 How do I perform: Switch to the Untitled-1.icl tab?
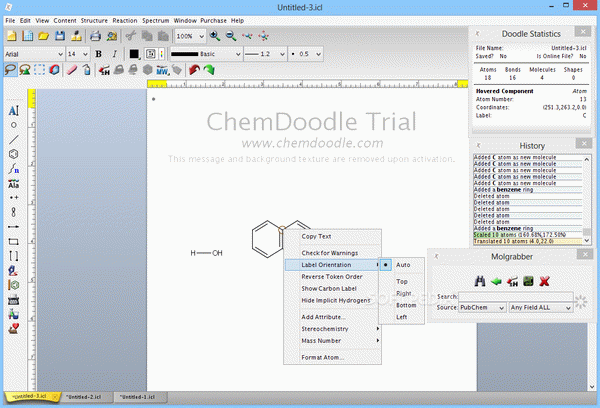pyautogui.click(x=138, y=397)
